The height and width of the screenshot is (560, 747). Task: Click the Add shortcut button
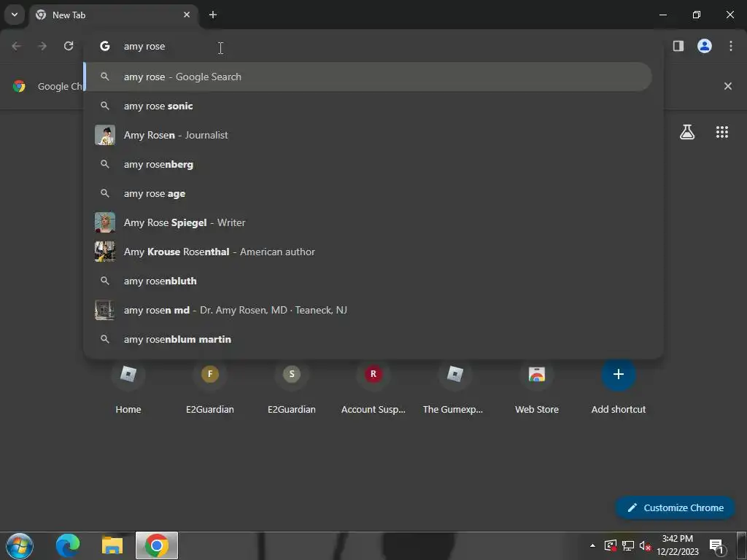click(619, 388)
